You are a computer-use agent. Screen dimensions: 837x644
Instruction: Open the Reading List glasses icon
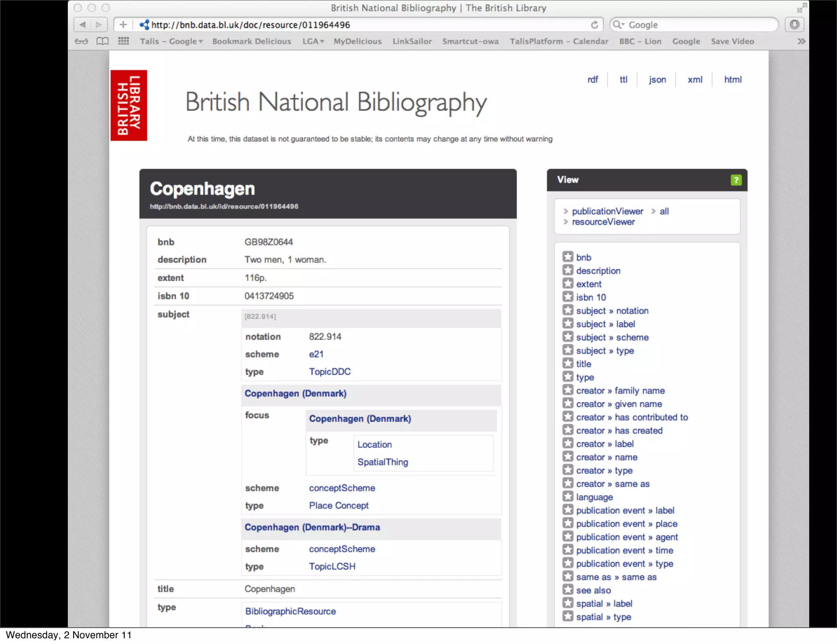(81, 41)
